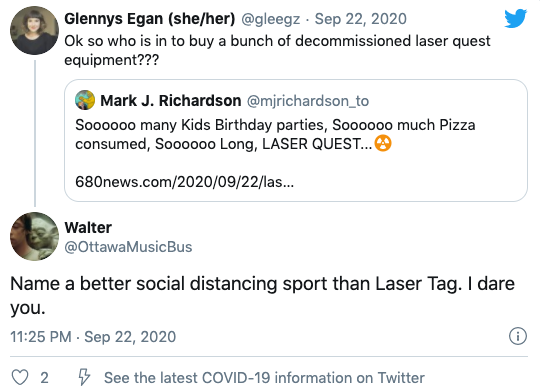The width and height of the screenshot is (540, 390).
Task: Click the Twitter bird logo
Action: (515, 18)
